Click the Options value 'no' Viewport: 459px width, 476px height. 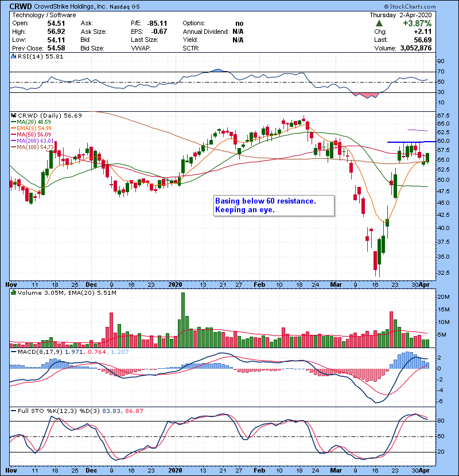click(239, 24)
